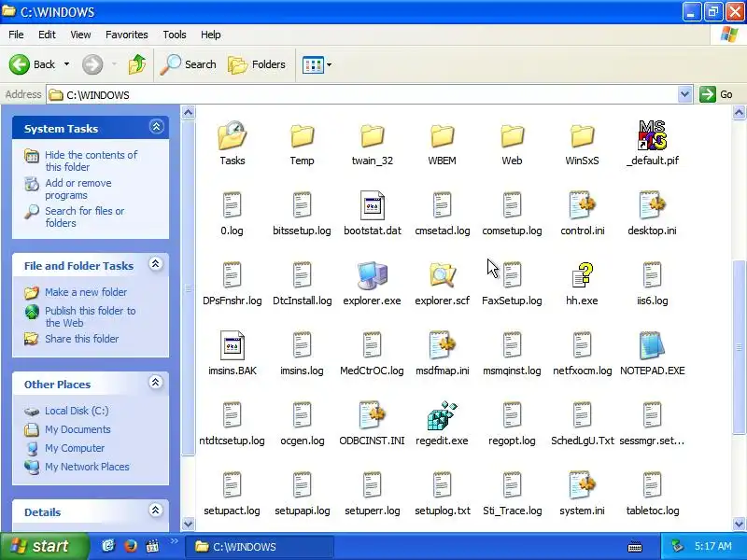
Task: Click the Go button
Action: tap(716, 94)
